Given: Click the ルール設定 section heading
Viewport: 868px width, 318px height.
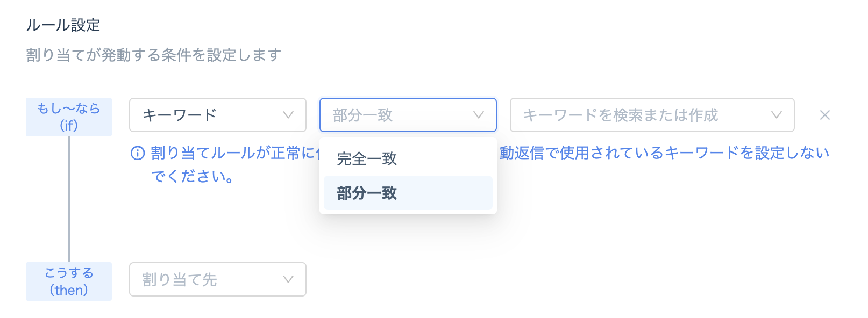Looking at the screenshot, I should click(x=63, y=25).
